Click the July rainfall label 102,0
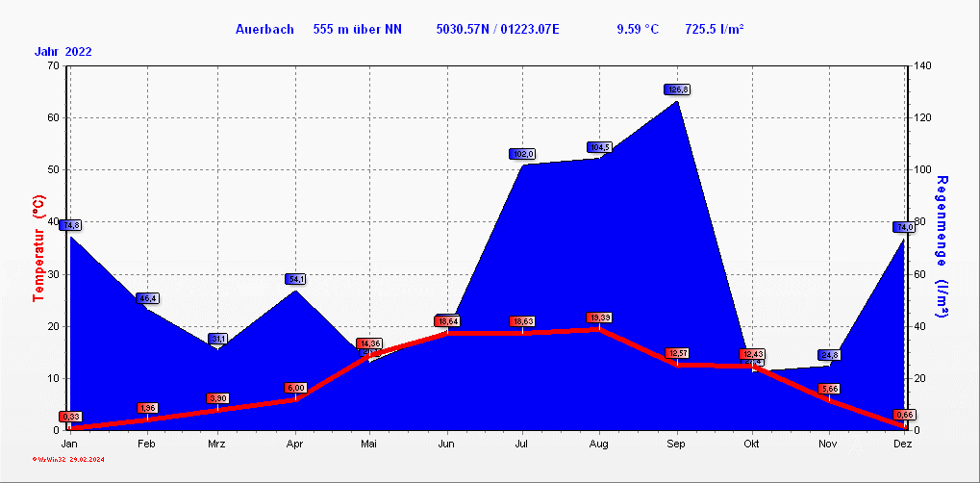Viewport: 980px width, 483px height. [x=522, y=154]
